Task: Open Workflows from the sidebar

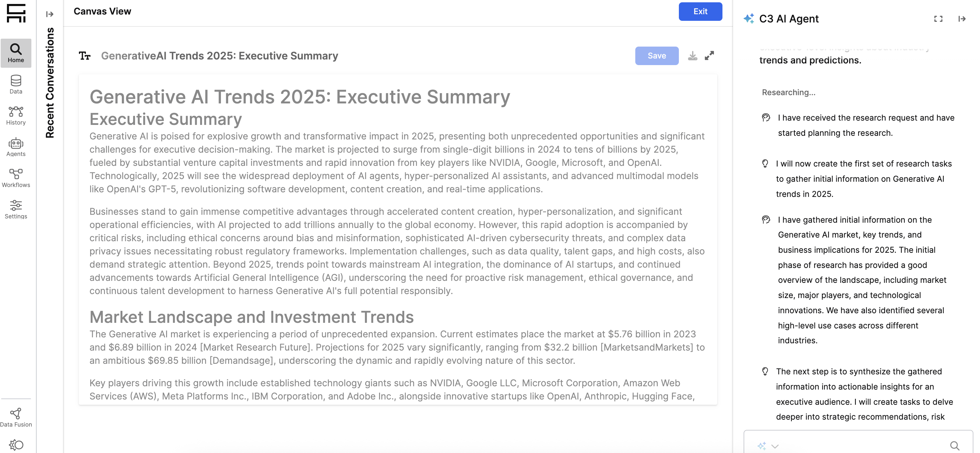Action: tap(16, 178)
